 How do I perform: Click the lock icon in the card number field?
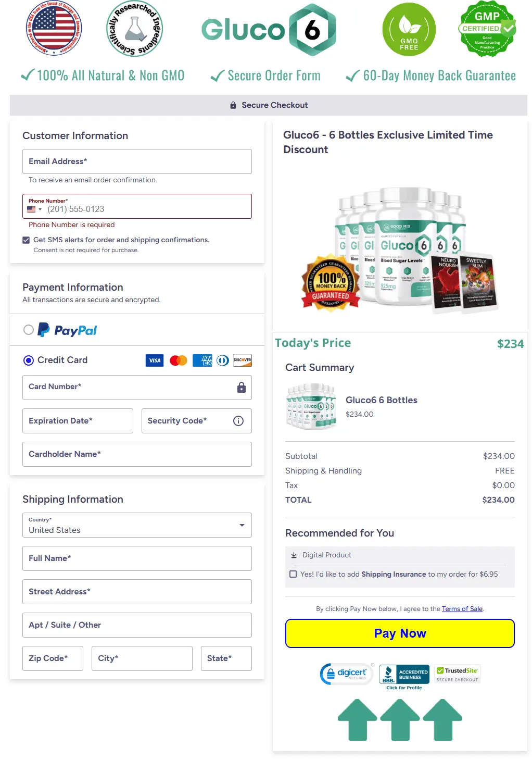click(x=241, y=388)
